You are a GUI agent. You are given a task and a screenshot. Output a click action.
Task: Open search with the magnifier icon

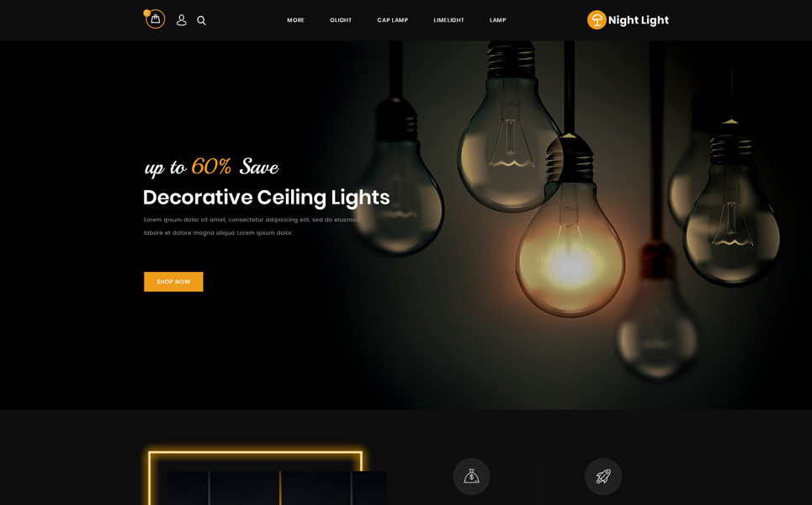[x=201, y=21]
